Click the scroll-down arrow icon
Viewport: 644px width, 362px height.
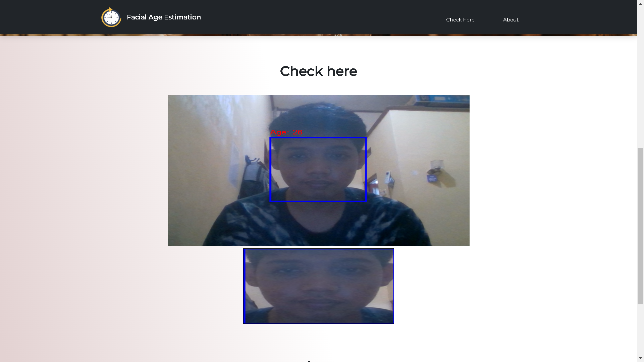[640, 358]
